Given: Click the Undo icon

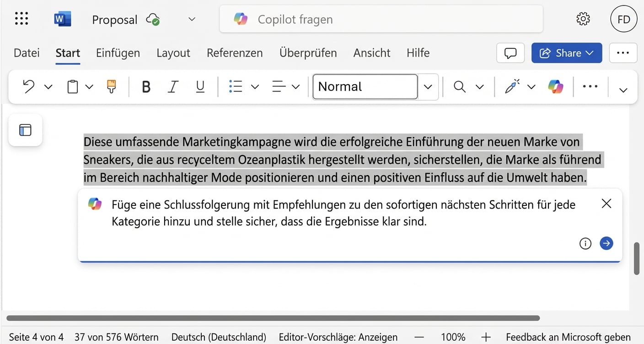Looking at the screenshot, I should [27, 86].
